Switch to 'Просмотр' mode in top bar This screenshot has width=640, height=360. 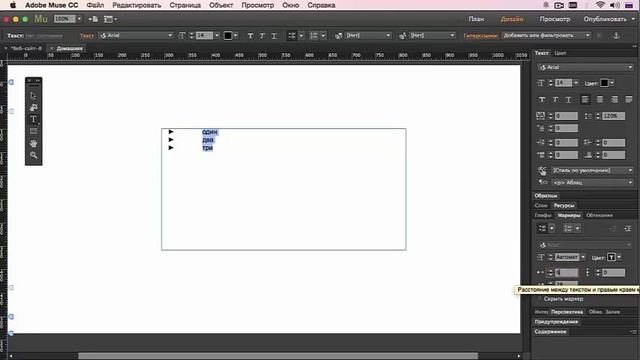coord(555,19)
